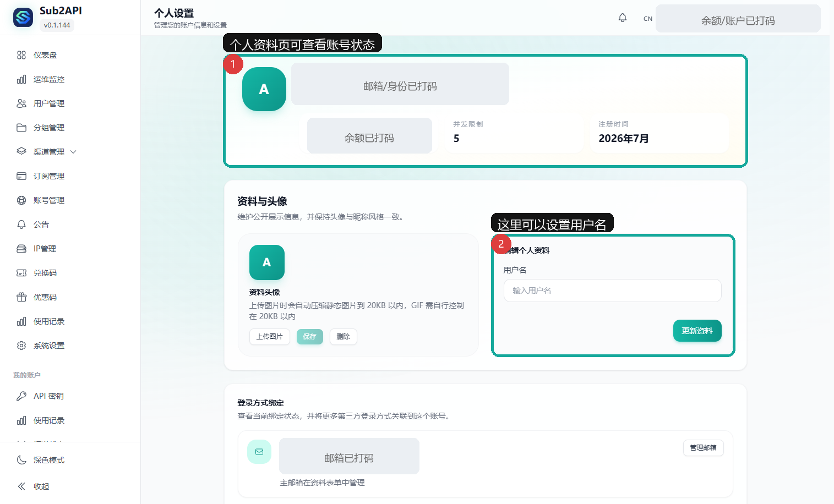Open 兑换码 menu item
The width and height of the screenshot is (834, 504).
(x=70, y=273)
